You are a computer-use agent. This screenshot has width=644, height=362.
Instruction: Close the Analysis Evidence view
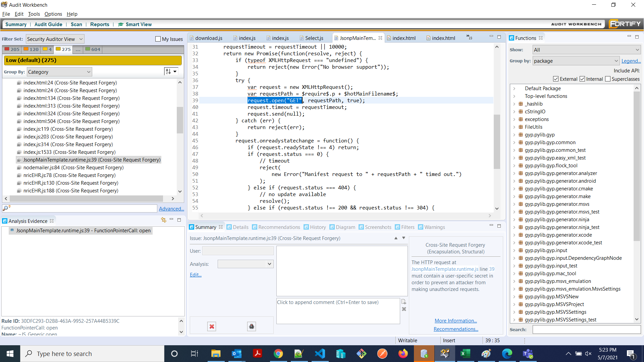click(52, 221)
